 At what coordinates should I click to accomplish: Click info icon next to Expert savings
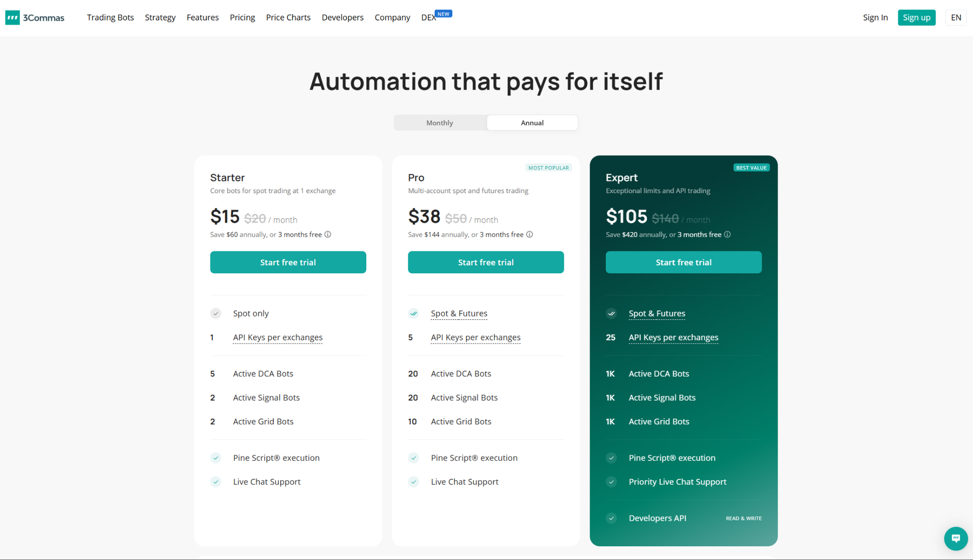[727, 234]
